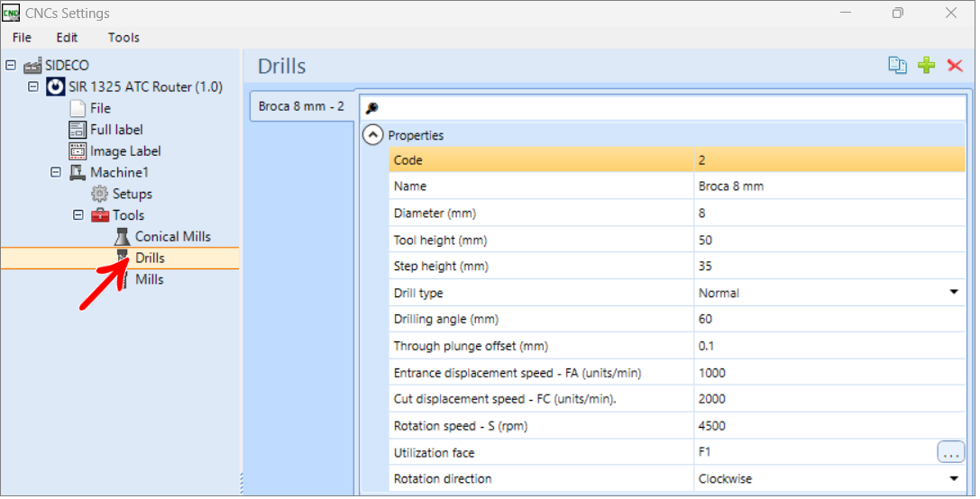Click the CNC app icon in title bar

[11, 13]
